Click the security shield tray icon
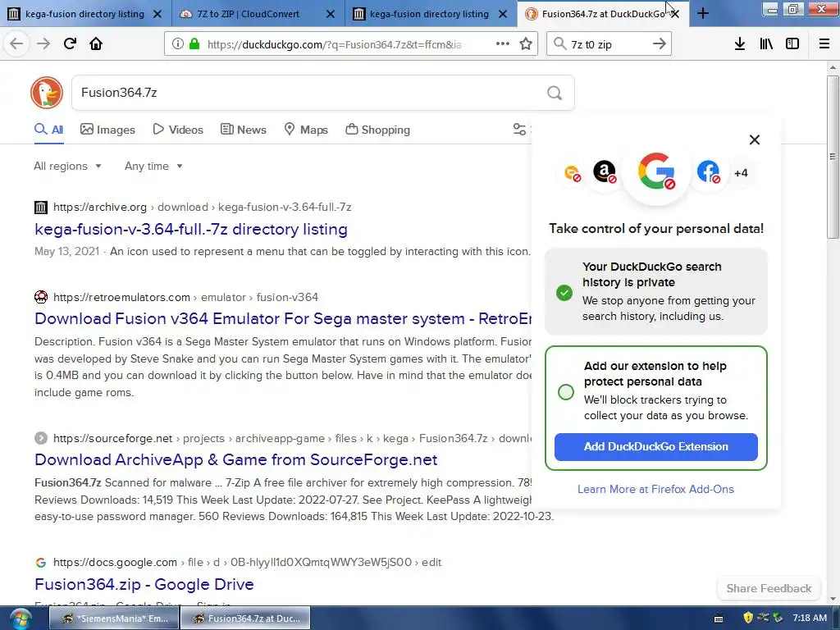Viewport: 840px width, 630px height. pyautogui.click(x=748, y=619)
